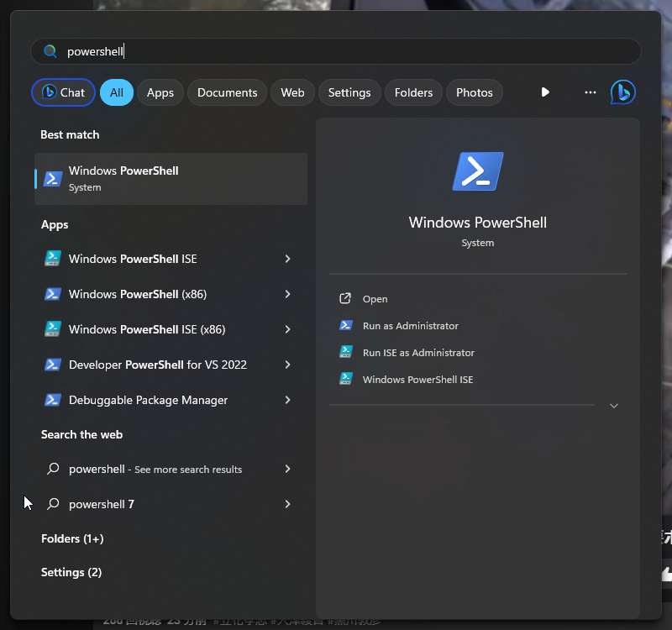The width and height of the screenshot is (672, 630).
Task: Expand Windows PowerShell ISE result chevron
Action: tap(287, 259)
